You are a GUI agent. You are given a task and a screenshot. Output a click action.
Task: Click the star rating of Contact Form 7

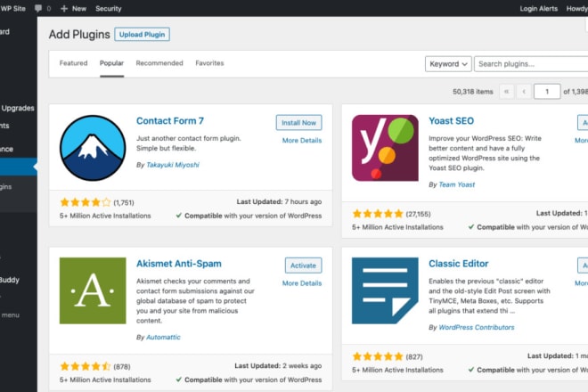tap(86, 202)
